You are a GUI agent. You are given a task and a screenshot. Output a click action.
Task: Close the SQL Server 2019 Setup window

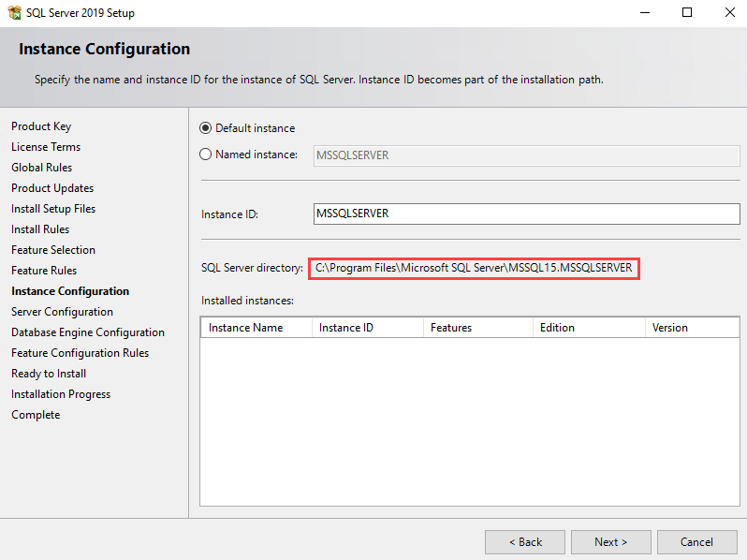730,12
